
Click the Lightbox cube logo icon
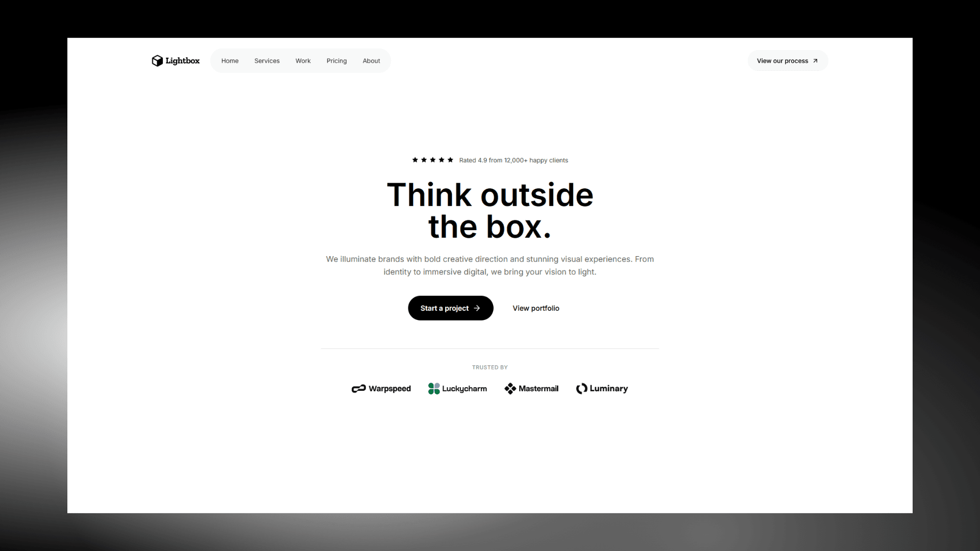(157, 61)
